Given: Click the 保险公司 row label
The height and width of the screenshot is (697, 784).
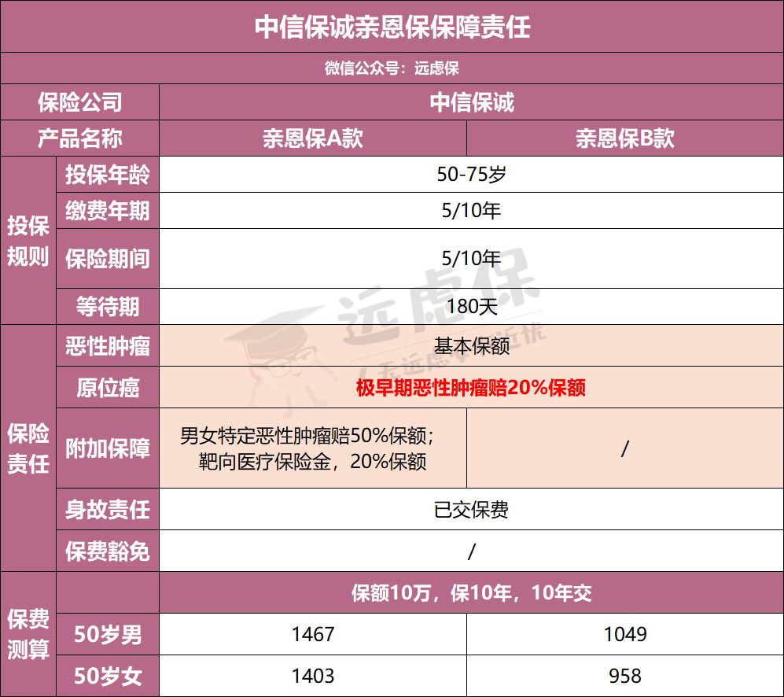Looking at the screenshot, I should [x=79, y=102].
